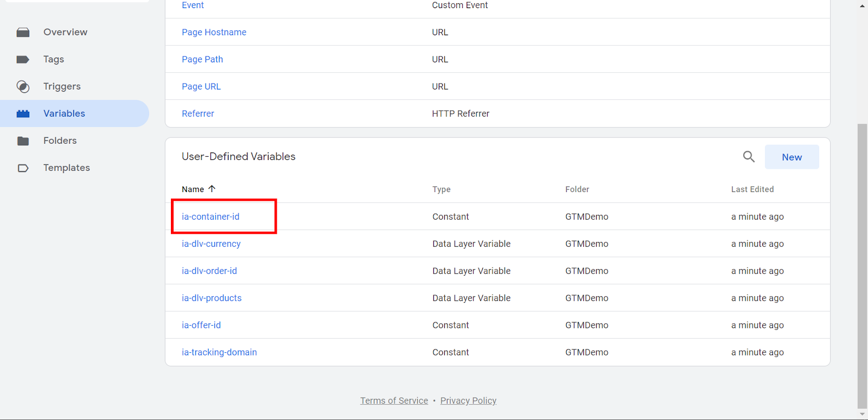This screenshot has width=868, height=420.
Task: Click the Overview icon in sidebar
Action: pos(23,33)
